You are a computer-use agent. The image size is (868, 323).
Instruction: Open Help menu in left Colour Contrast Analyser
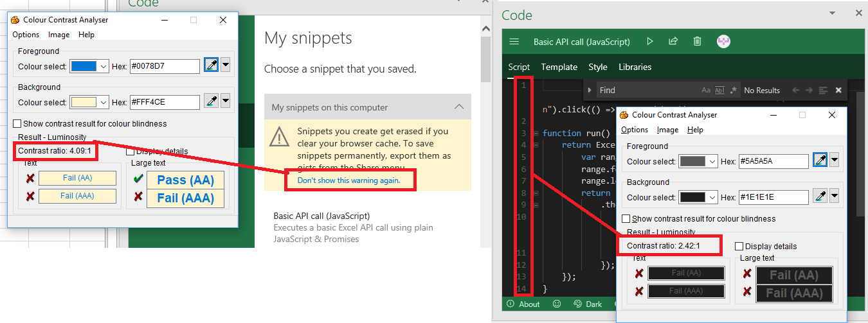pos(86,35)
